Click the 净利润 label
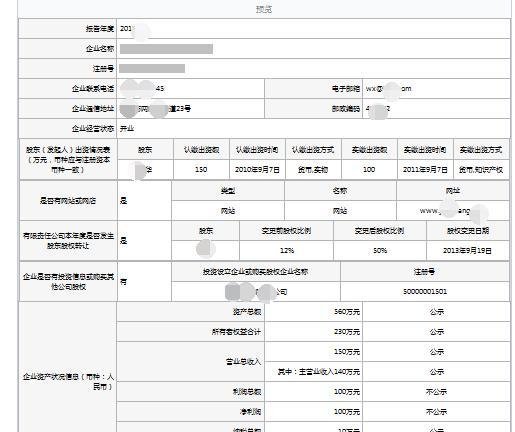515x432 pixels. 251,412
